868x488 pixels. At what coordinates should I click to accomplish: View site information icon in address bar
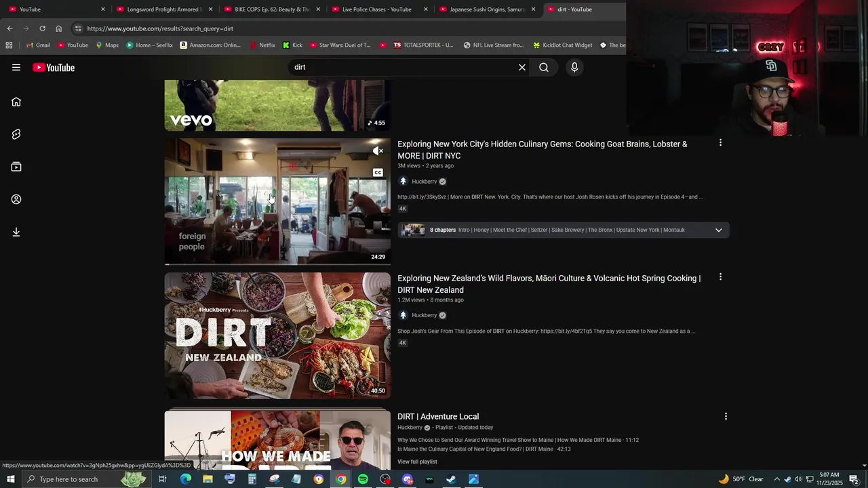[x=78, y=28]
